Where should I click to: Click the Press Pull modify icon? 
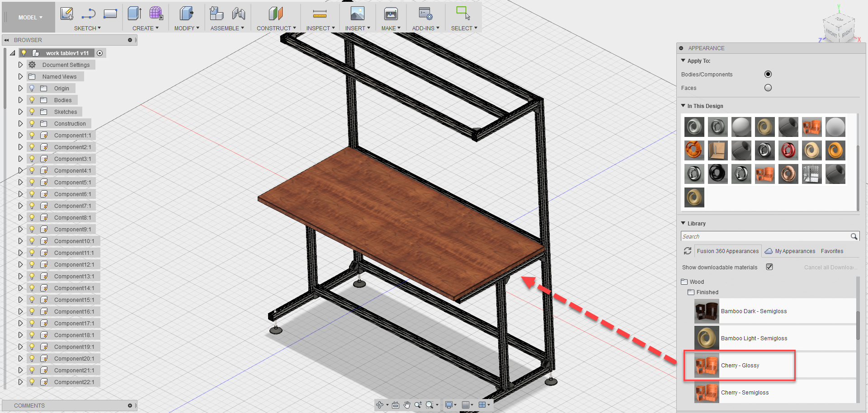tap(186, 14)
